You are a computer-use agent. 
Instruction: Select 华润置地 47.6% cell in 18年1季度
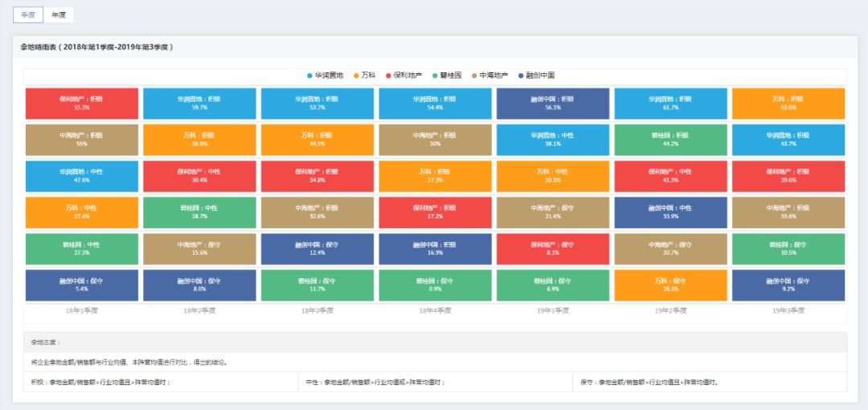(x=82, y=176)
